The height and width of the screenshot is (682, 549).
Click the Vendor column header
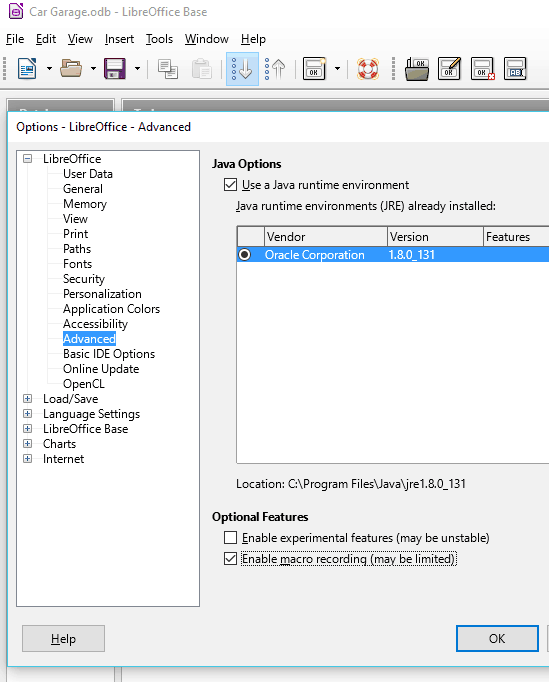pyautogui.click(x=326, y=237)
